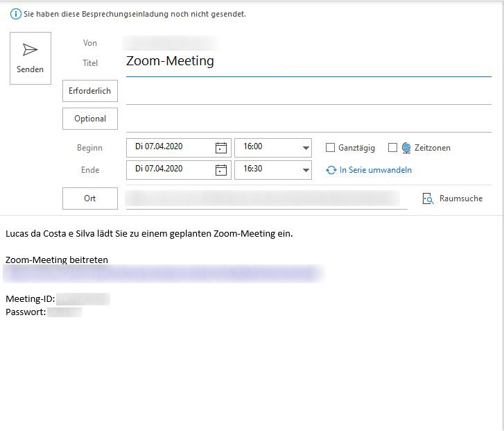Viewport: 504px width, 431px height.
Task: Click the paper plane send icon
Action: coord(31,50)
